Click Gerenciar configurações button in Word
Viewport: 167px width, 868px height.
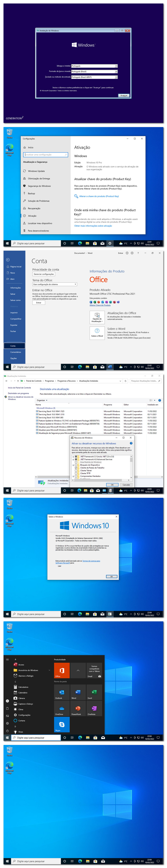44,274
